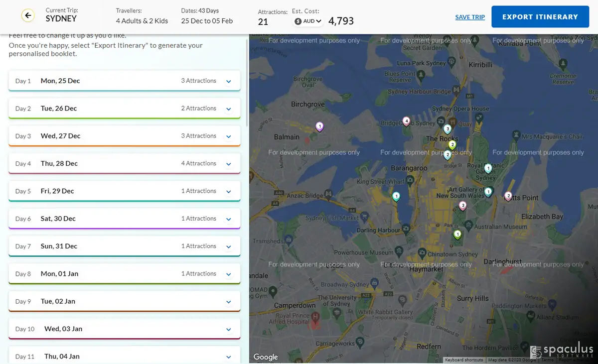The height and width of the screenshot is (364, 598).
Task: Click the Google logo on the map
Action: (x=266, y=357)
